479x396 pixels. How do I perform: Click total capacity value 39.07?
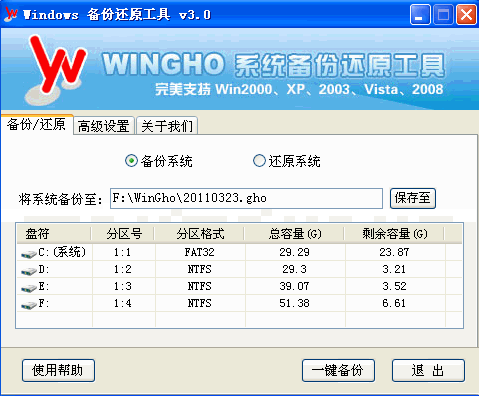pyautogui.click(x=294, y=286)
